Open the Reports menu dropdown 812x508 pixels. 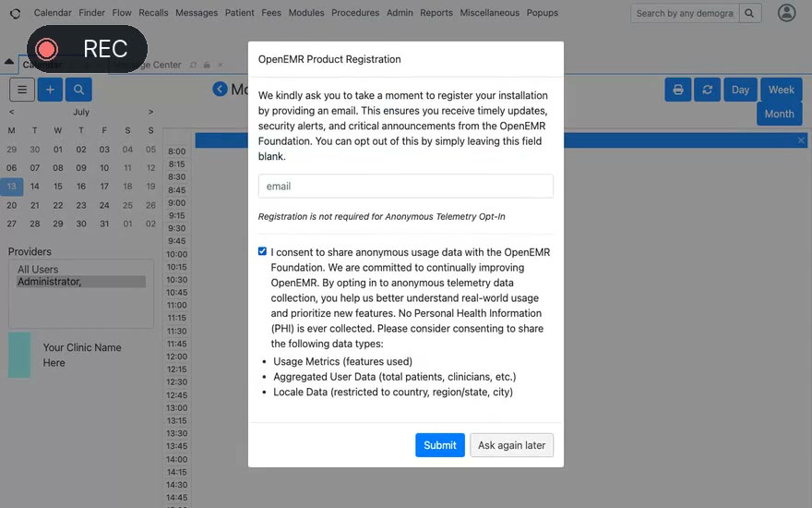(436, 13)
